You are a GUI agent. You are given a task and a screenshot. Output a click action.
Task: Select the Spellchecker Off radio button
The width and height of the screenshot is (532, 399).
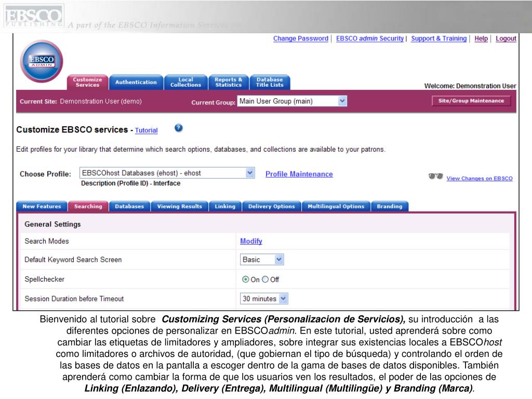tap(265, 279)
